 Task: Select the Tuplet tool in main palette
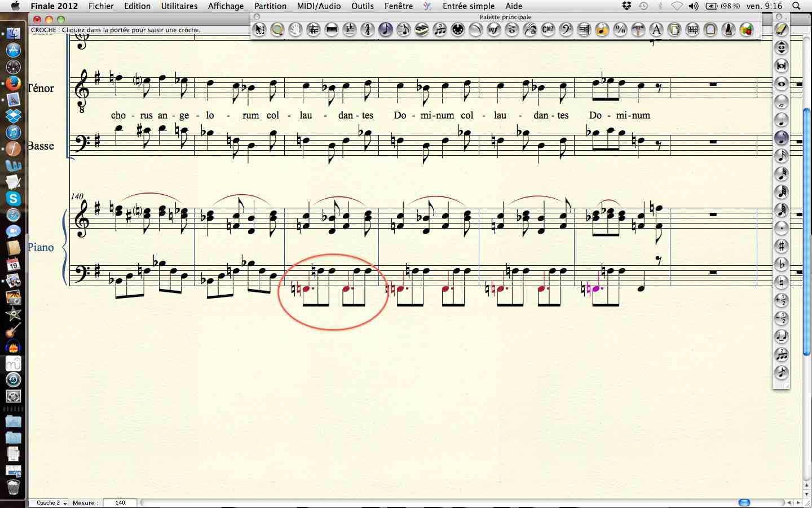pyautogui.click(x=439, y=29)
